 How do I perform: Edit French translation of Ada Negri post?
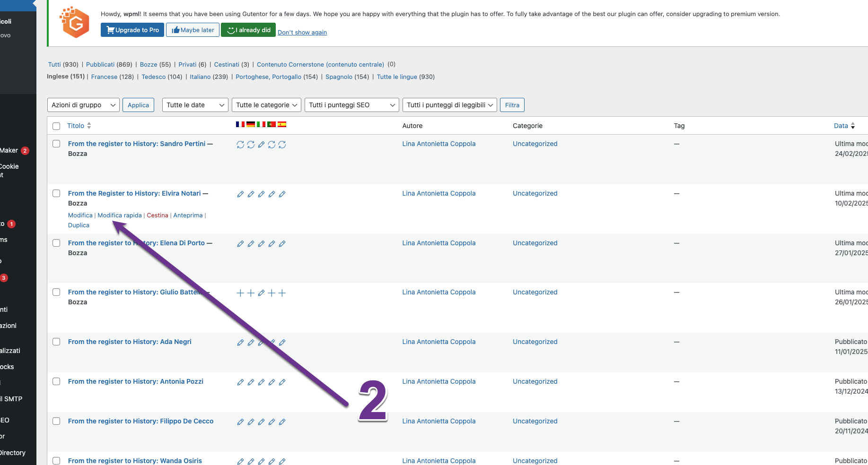(240, 343)
